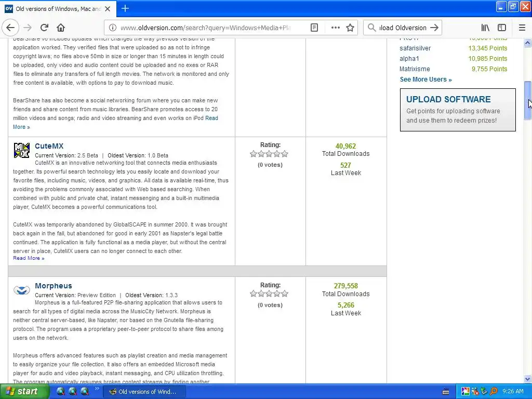Click Morpheus 5,266 last week count
The width and height of the screenshot is (532, 399).
tap(345, 305)
